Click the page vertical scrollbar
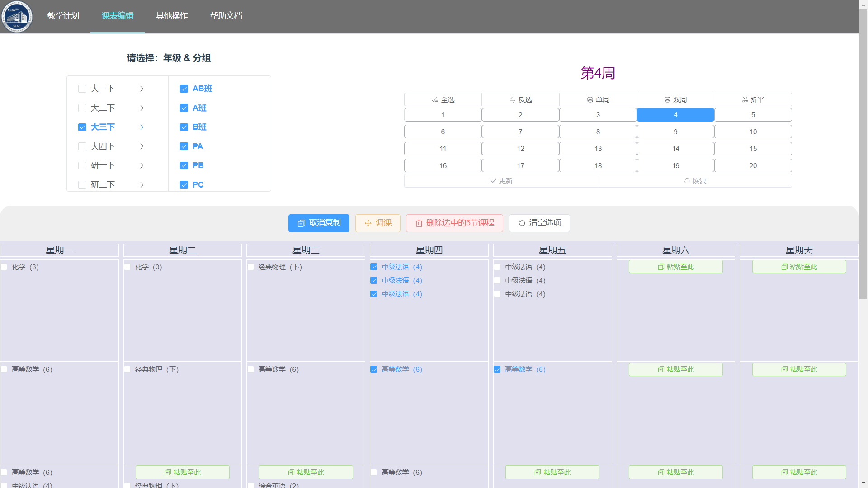 click(863, 154)
